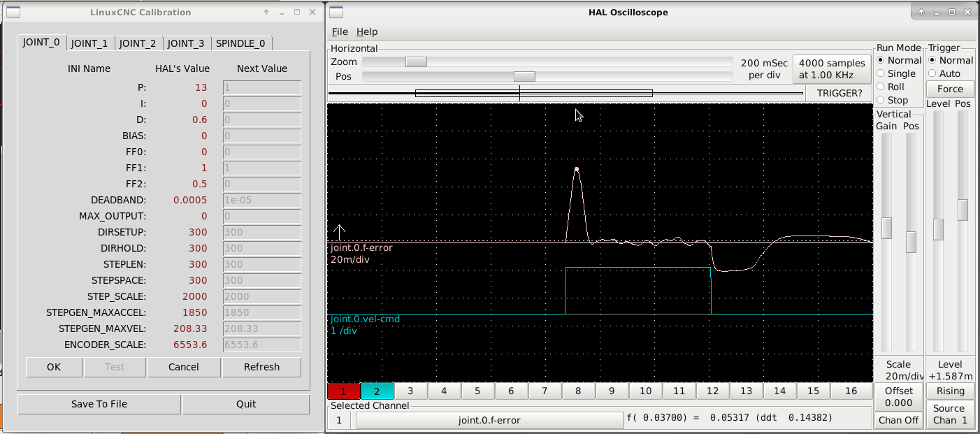Open the LinuxCNC Calibration window menu icon

pyautogui.click(x=13, y=12)
